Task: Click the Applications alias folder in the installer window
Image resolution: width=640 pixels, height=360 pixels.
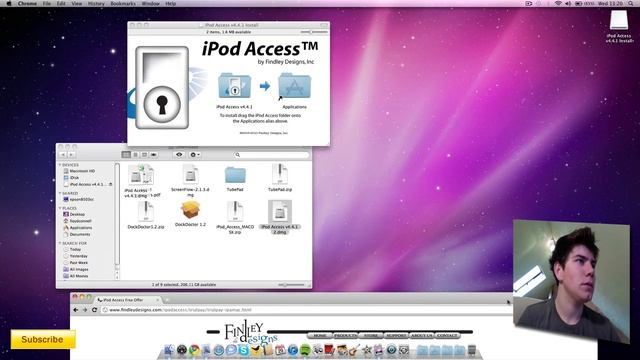Action: (294, 86)
